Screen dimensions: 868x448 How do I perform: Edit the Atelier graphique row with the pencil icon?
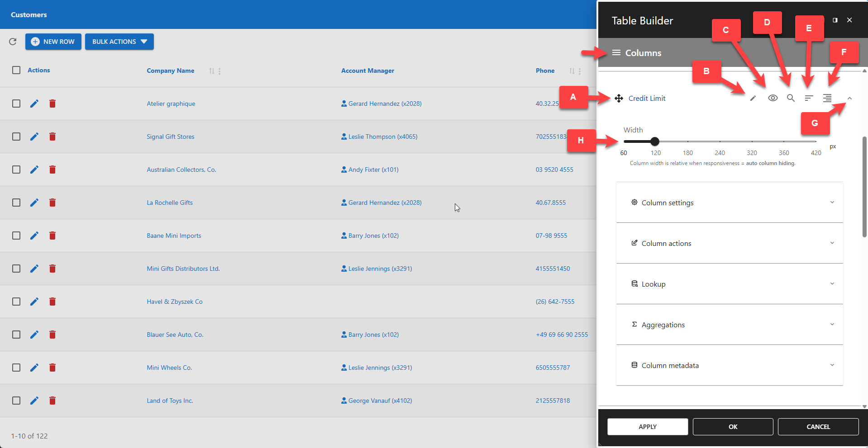pyautogui.click(x=34, y=104)
